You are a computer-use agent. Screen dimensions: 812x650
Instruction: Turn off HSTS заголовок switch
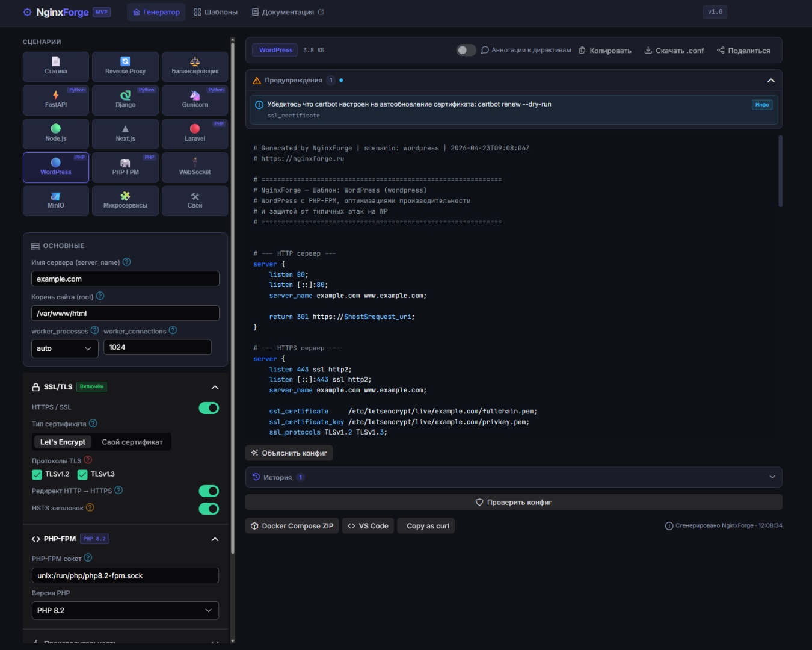coord(209,509)
